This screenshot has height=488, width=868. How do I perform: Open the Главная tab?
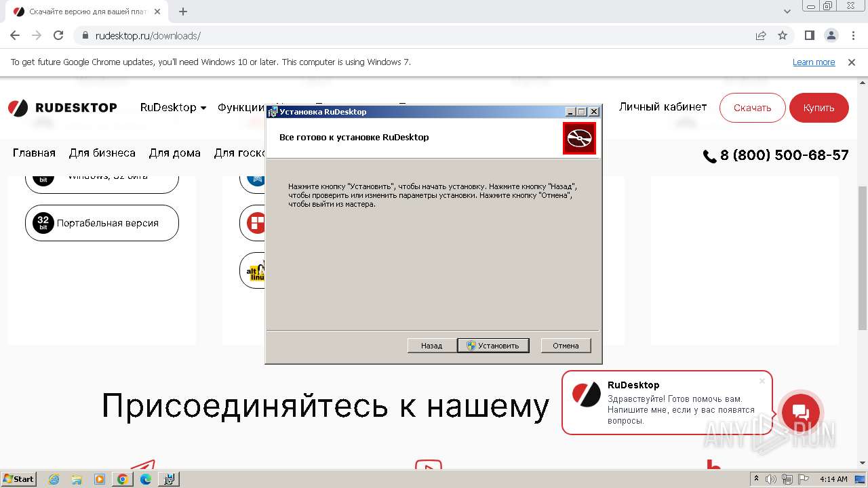point(34,153)
